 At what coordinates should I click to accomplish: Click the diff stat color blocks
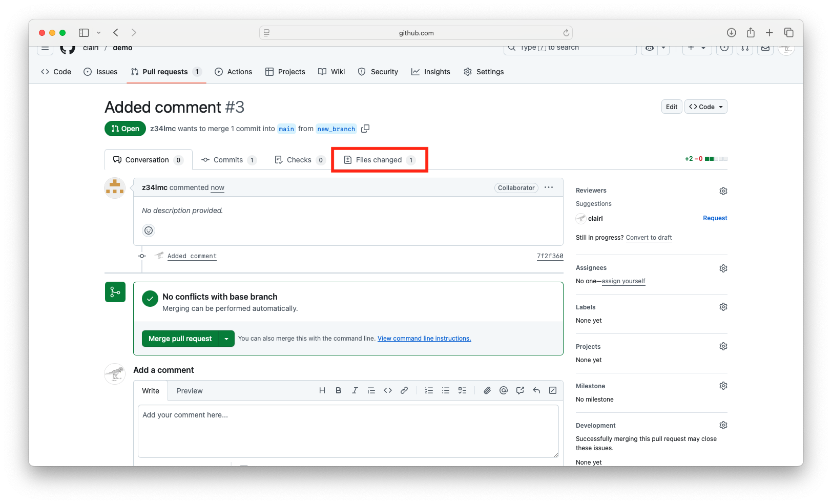pos(716,159)
